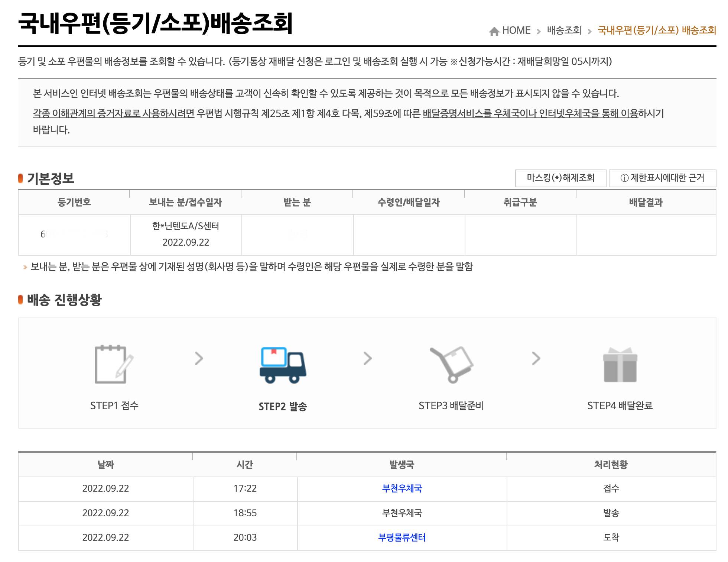This screenshot has height=562, width=728.
Task: Click the arrow between STEP1 and STEP2
Action: (199, 358)
